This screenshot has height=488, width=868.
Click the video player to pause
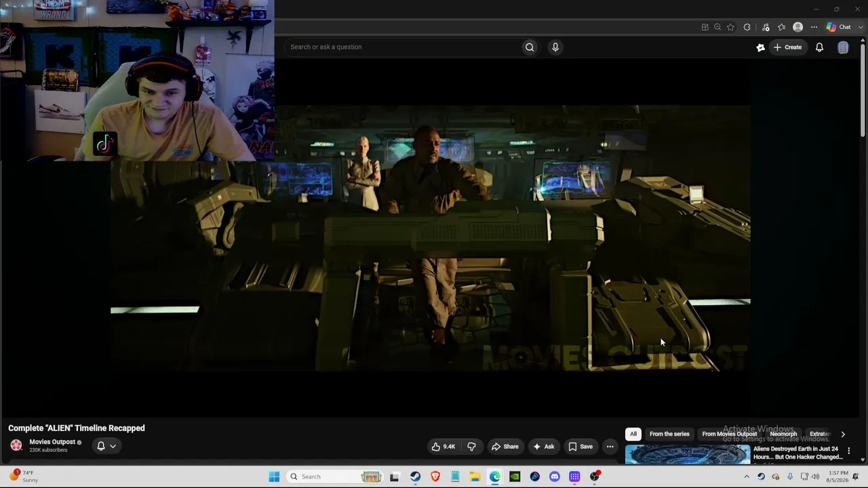point(431,238)
